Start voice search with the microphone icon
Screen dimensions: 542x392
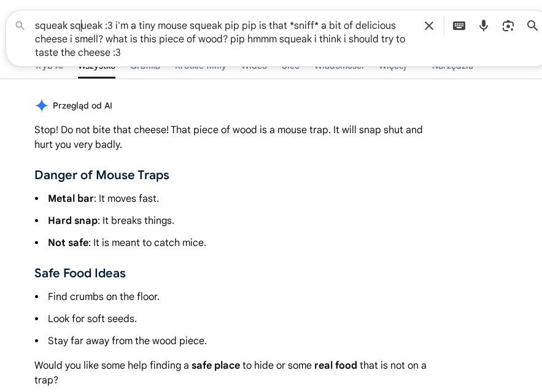[x=483, y=26]
